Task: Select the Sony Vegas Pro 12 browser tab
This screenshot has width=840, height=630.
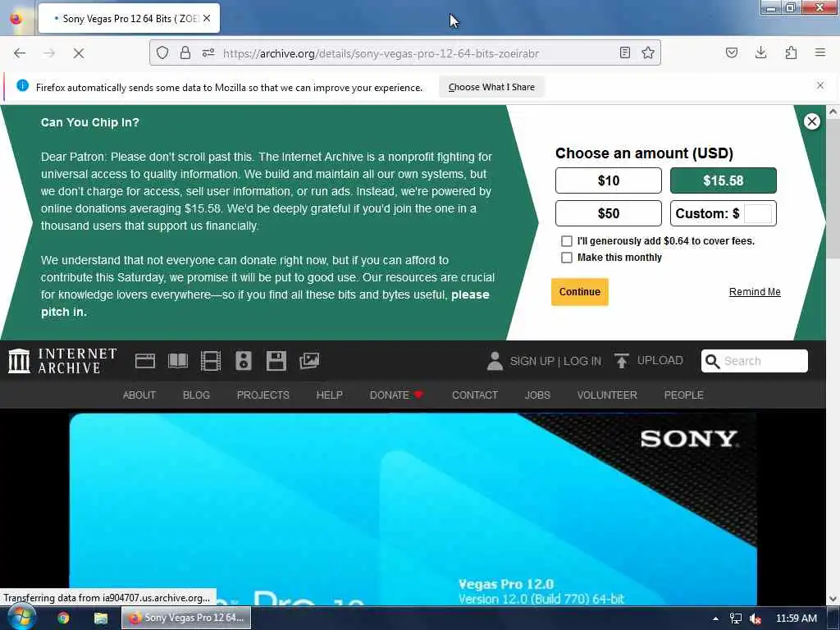Action: click(x=129, y=18)
